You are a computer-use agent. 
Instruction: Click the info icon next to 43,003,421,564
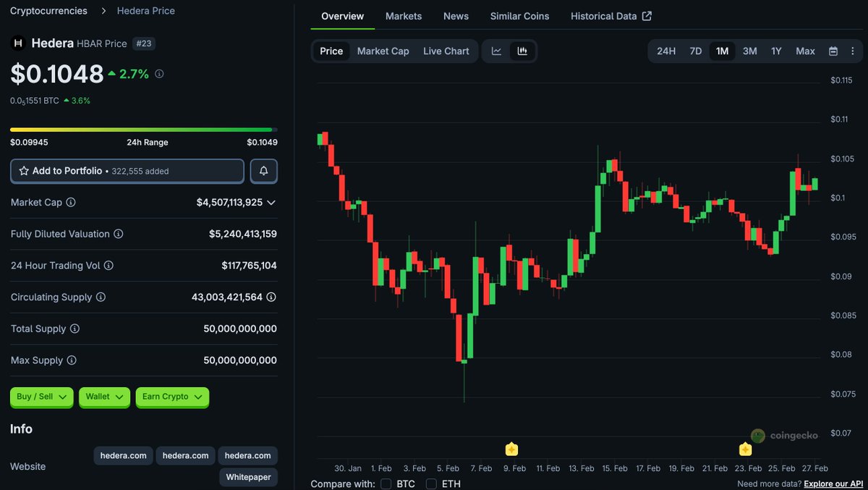pyautogui.click(x=271, y=297)
